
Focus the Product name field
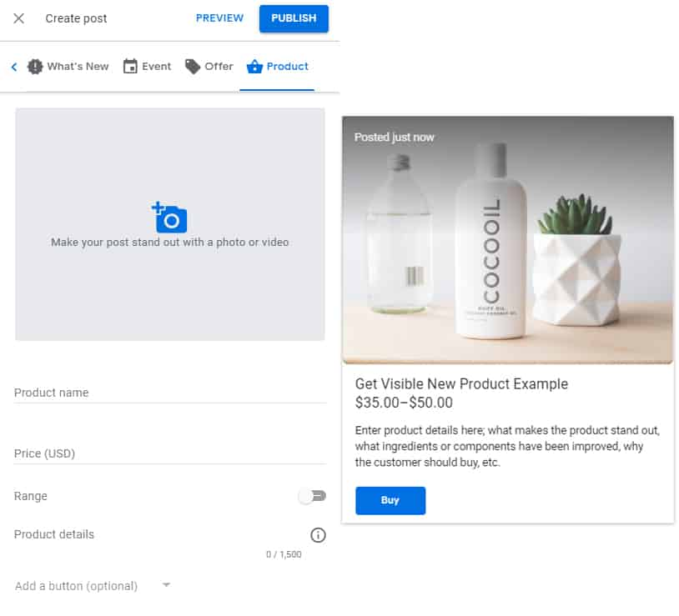pyautogui.click(x=170, y=393)
